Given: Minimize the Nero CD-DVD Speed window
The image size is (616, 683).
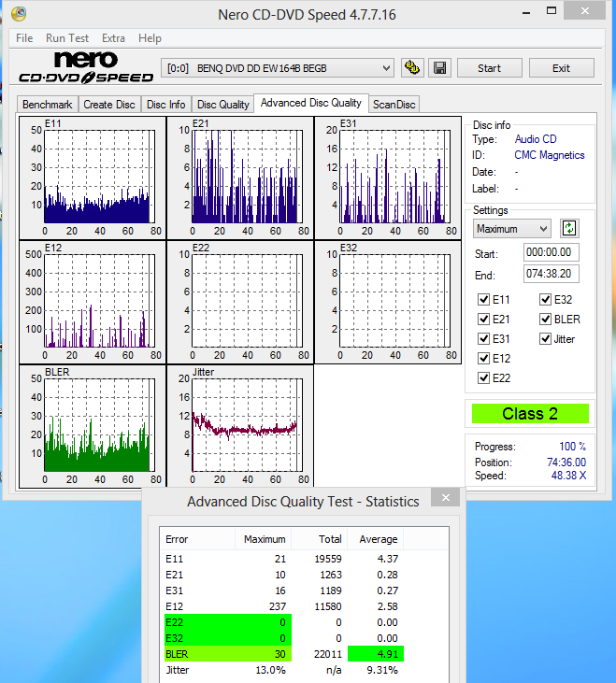Looking at the screenshot, I should (x=526, y=12).
